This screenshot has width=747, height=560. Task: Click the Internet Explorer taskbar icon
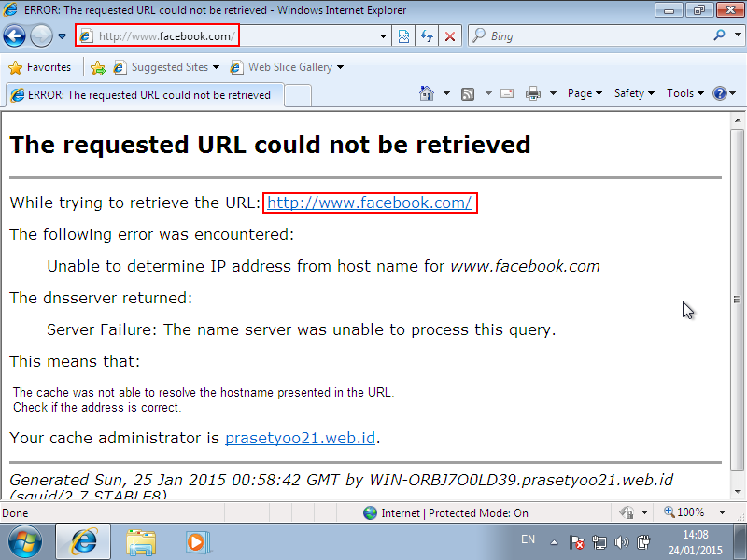83,542
